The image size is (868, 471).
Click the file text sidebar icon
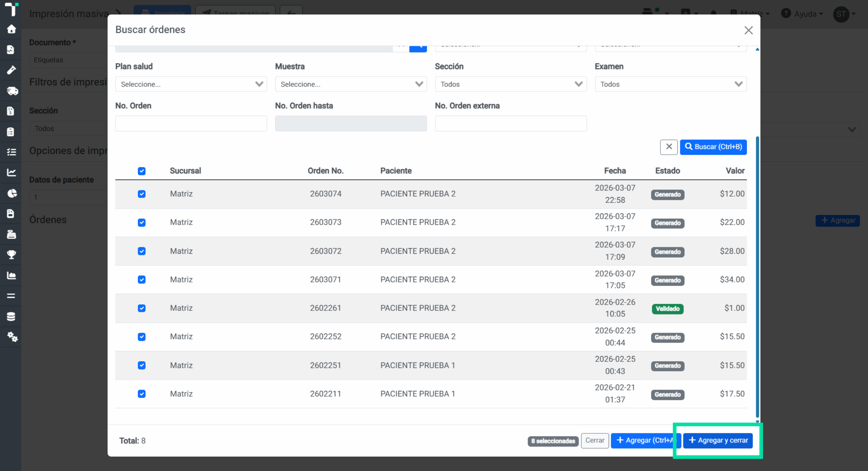(x=10, y=214)
